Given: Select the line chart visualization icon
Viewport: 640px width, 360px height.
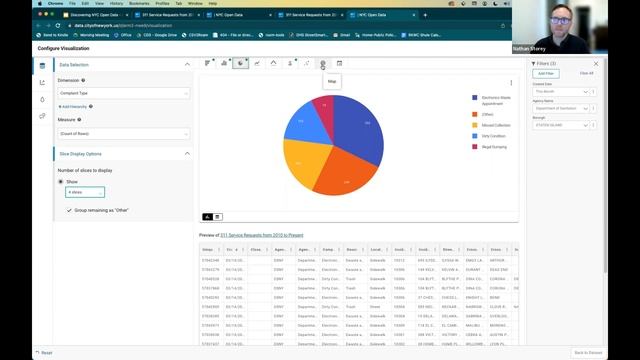Looking at the screenshot, I should [257, 63].
